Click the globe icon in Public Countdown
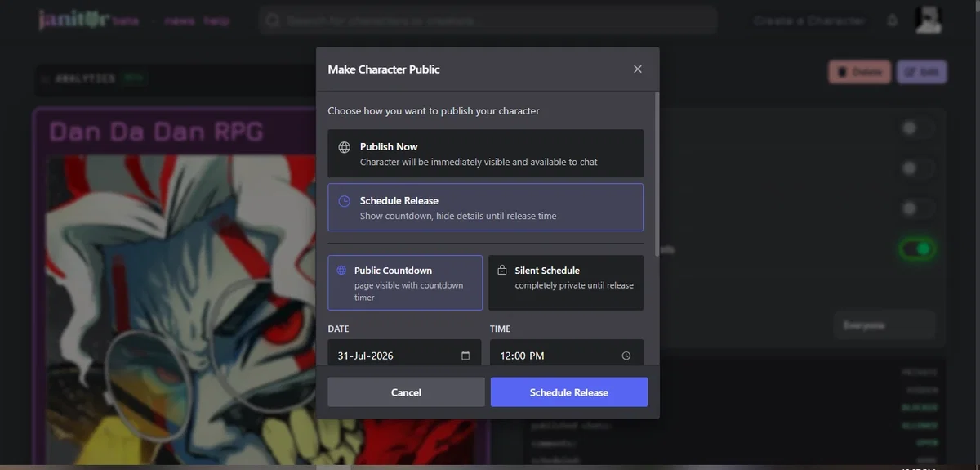The width and height of the screenshot is (980, 470). (342, 271)
